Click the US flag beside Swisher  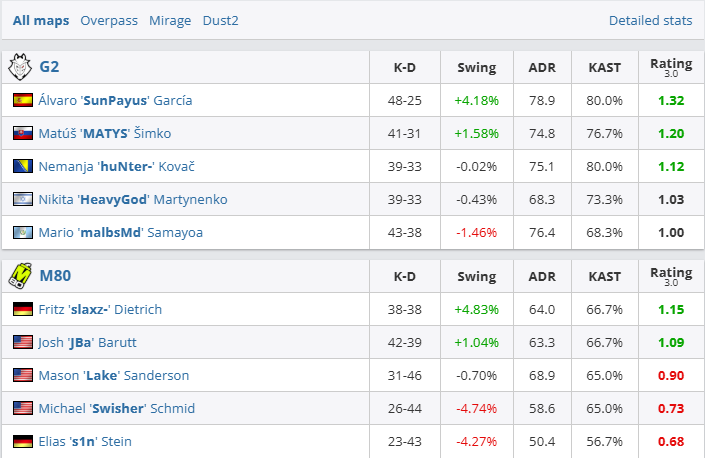pos(22,408)
